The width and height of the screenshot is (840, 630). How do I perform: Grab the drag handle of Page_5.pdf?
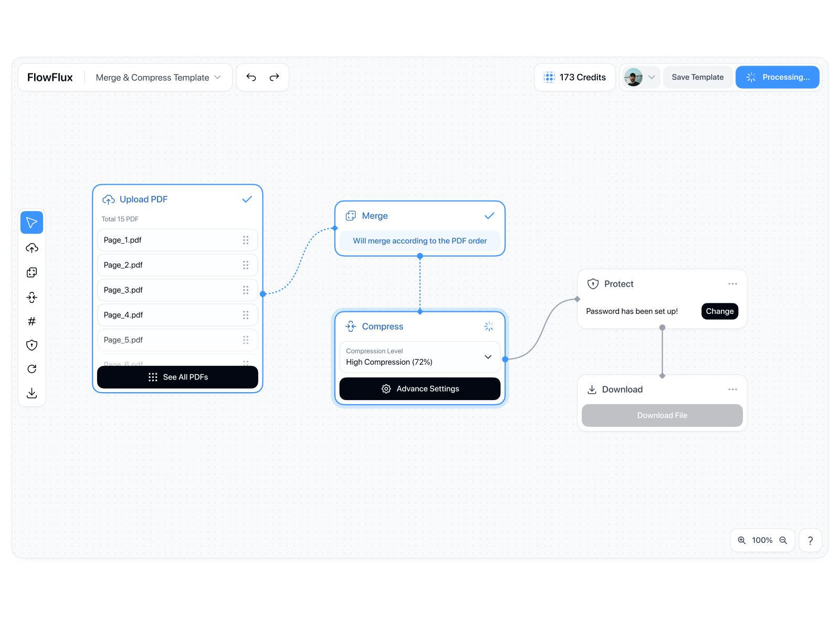[246, 340]
